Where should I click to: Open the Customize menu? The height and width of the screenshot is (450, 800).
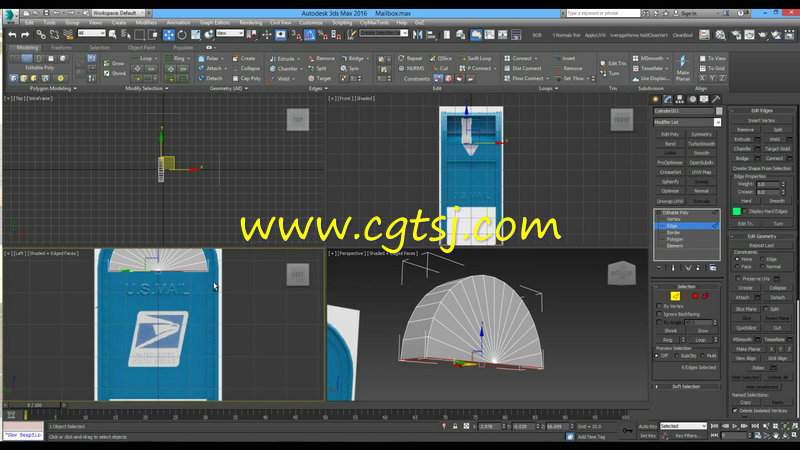[x=311, y=23]
